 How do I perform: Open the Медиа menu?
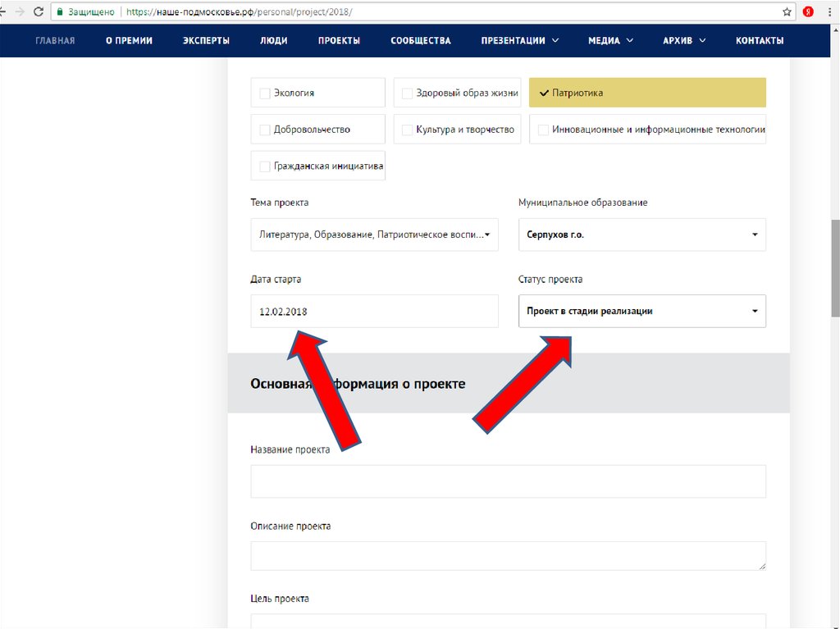(x=610, y=41)
